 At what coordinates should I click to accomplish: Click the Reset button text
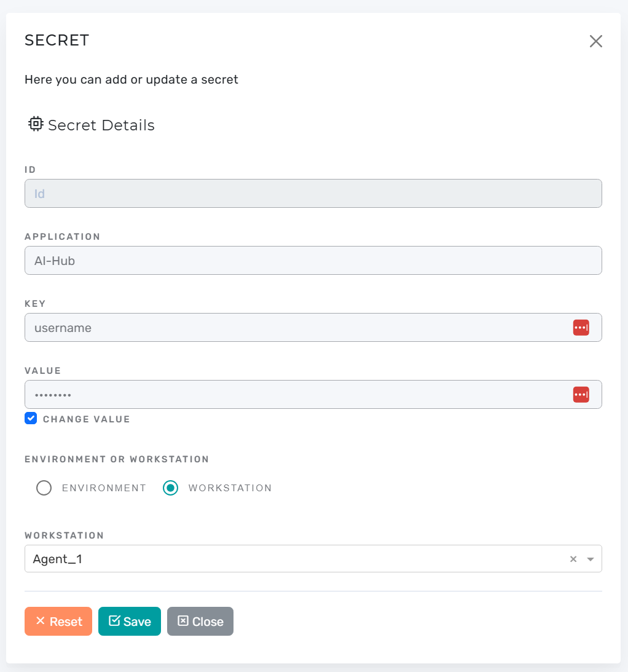click(66, 622)
